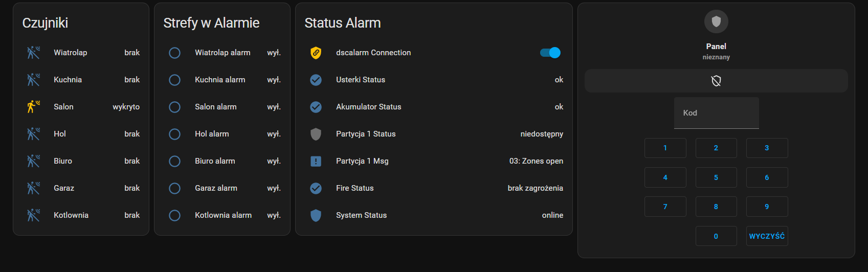Click the Fire Status checkmark icon
The width and height of the screenshot is (868, 272).
pos(316,188)
